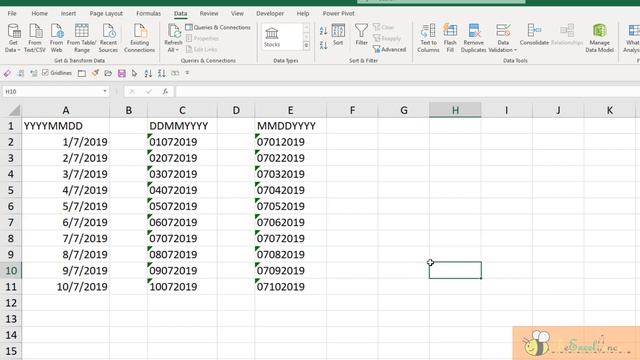Click the purple Save icon
Screen dimensions: 640x360
click(122, 73)
